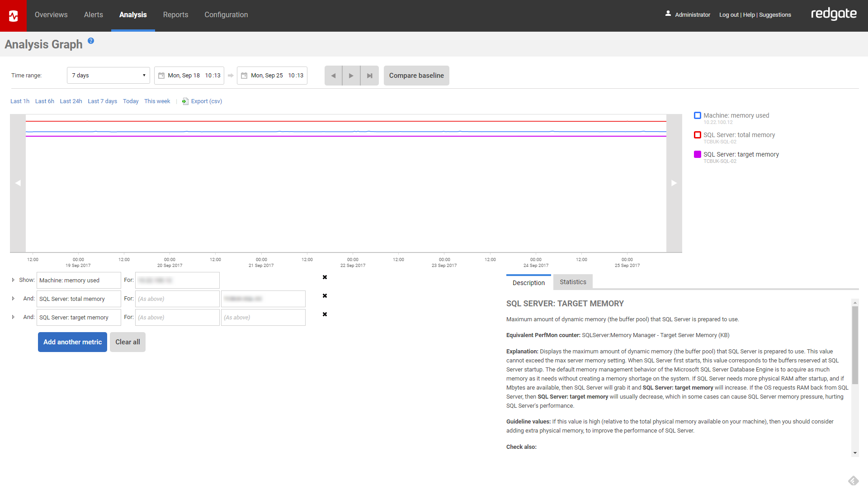Open the machine selector for first metric
The height and width of the screenshot is (495, 868).
(177, 281)
